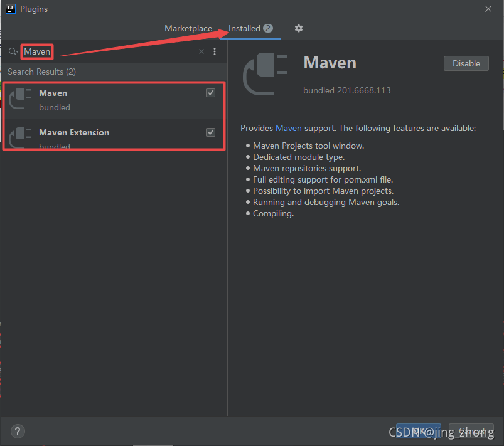This screenshot has height=446, width=504.
Task: Click the Maven heading in details pane
Action: tap(330, 63)
